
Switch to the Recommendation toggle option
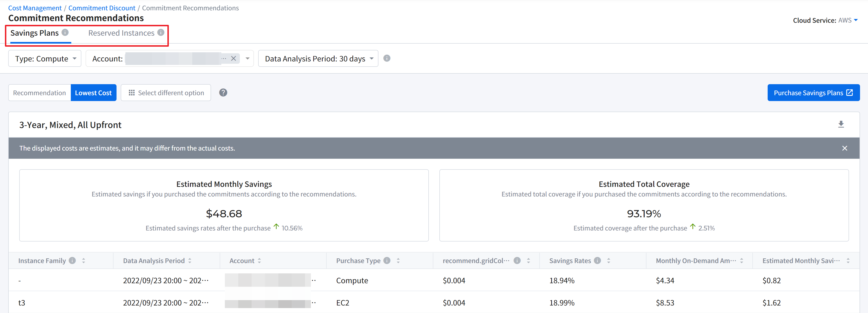coord(39,93)
